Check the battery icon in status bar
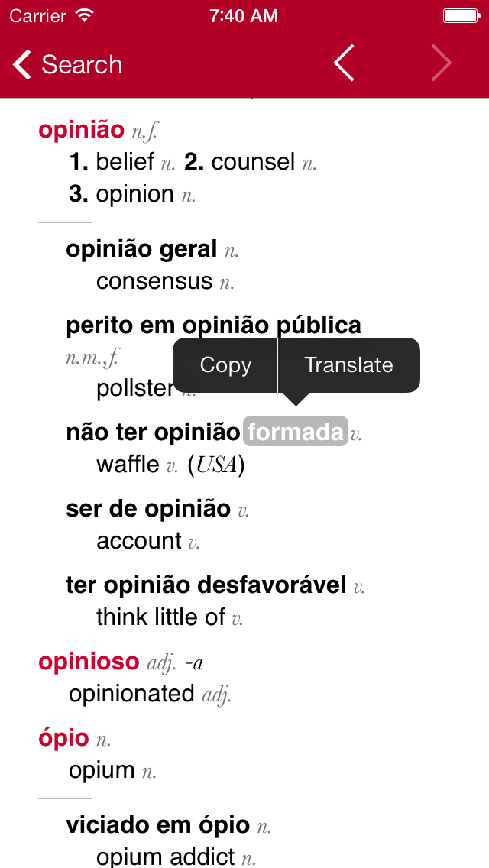Viewport: 489px width, 868px height. 461,16
